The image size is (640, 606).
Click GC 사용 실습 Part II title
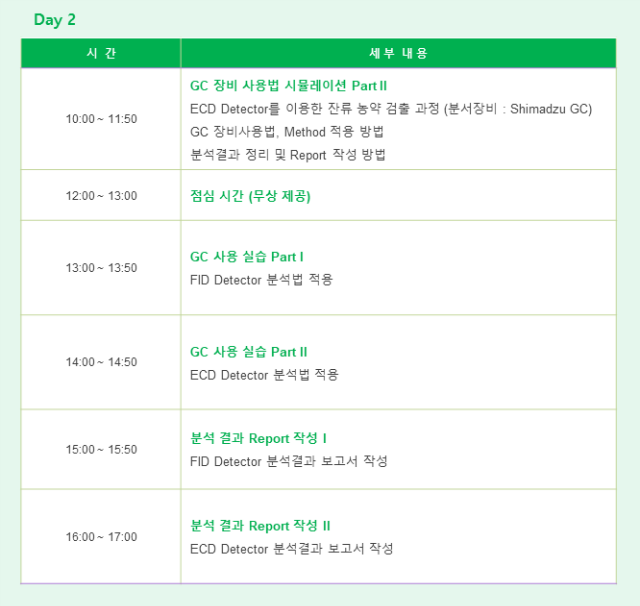point(248,352)
